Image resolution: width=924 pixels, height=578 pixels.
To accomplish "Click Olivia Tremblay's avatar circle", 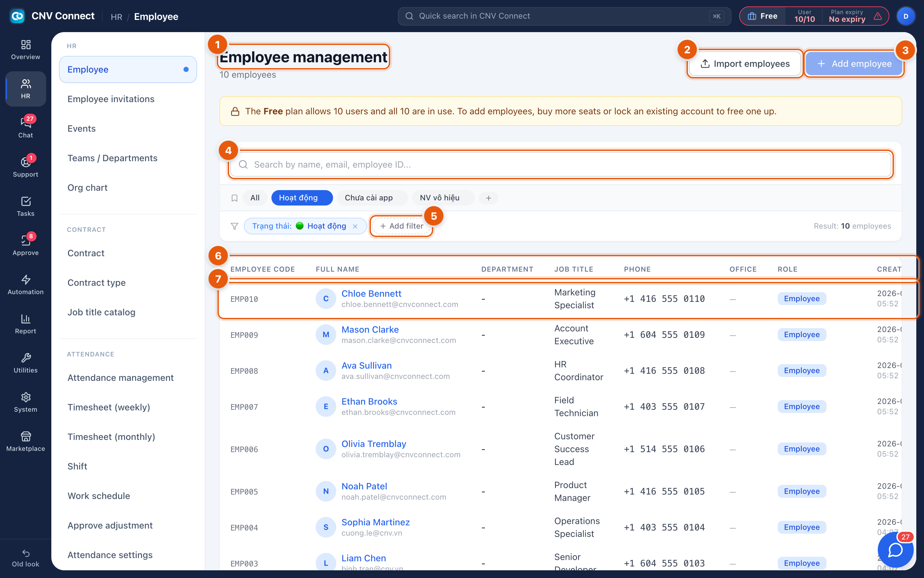I will pyautogui.click(x=326, y=449).
